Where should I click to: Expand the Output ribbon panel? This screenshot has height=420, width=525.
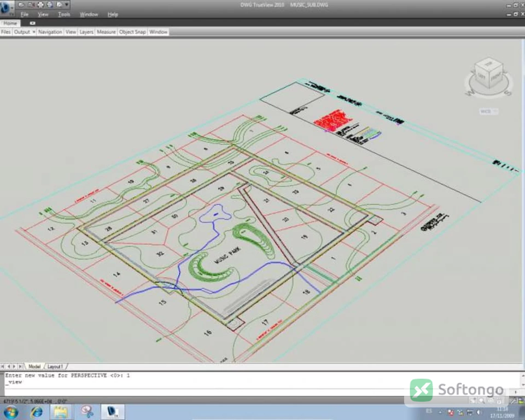point(22,32)
